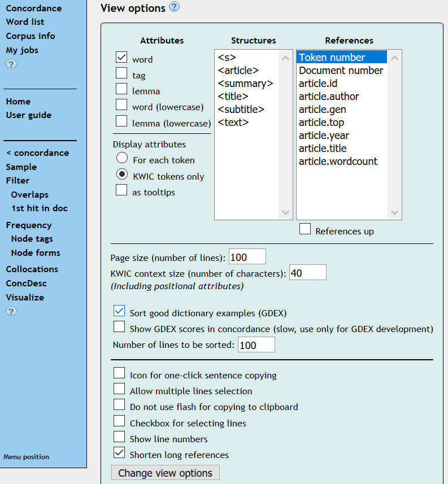Select Token number reference

[x=341, y=58]
